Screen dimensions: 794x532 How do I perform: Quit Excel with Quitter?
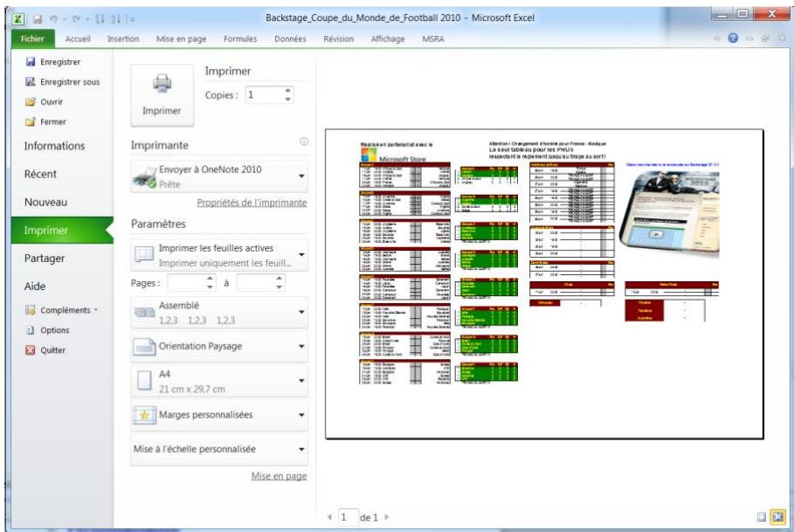pos(45,350)
